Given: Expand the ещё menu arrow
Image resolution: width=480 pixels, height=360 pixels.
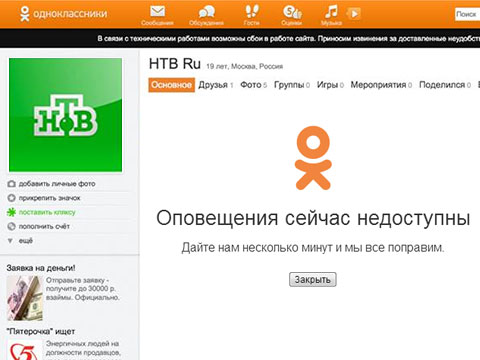Looking at the screenshot, I should point(10,241).
